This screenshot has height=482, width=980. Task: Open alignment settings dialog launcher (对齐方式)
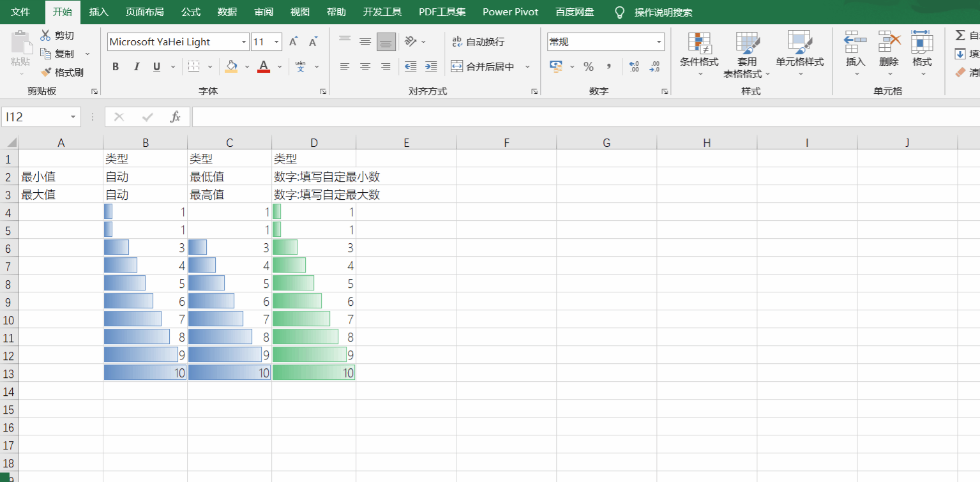534,91
